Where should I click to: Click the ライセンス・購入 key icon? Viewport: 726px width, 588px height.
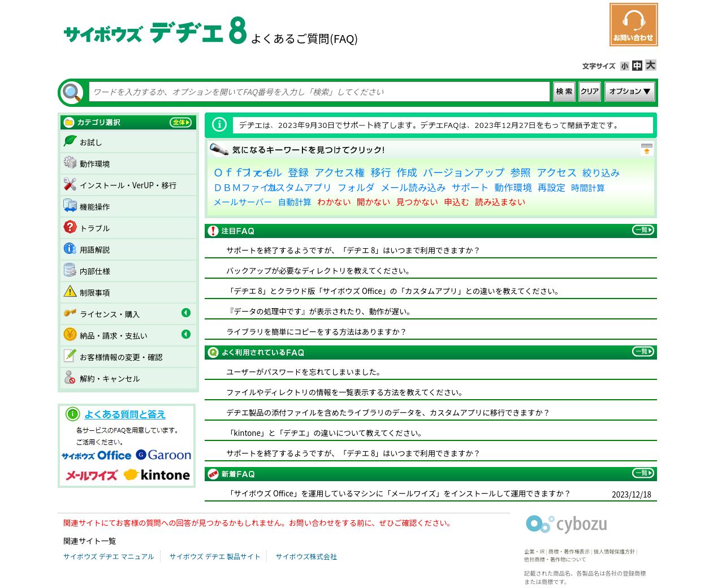coord(70,313)
